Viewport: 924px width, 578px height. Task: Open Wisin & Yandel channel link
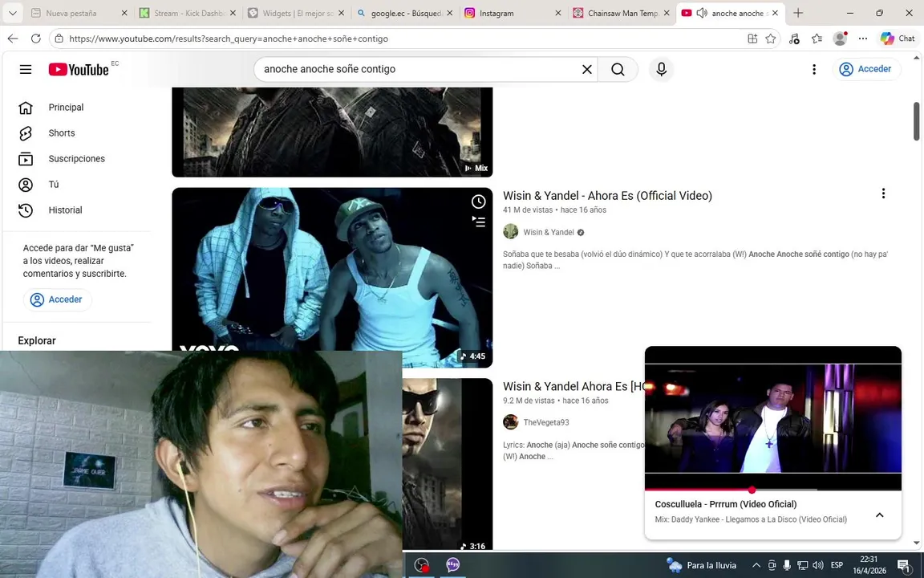549,232
